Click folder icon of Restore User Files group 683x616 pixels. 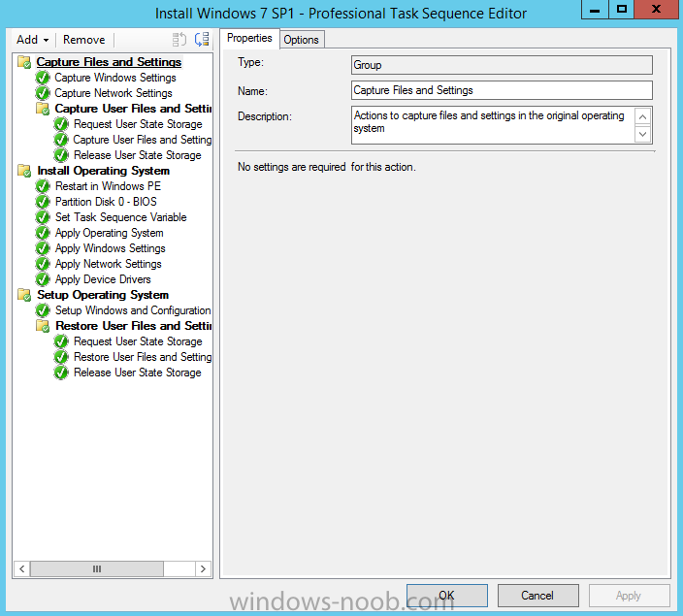43,326
